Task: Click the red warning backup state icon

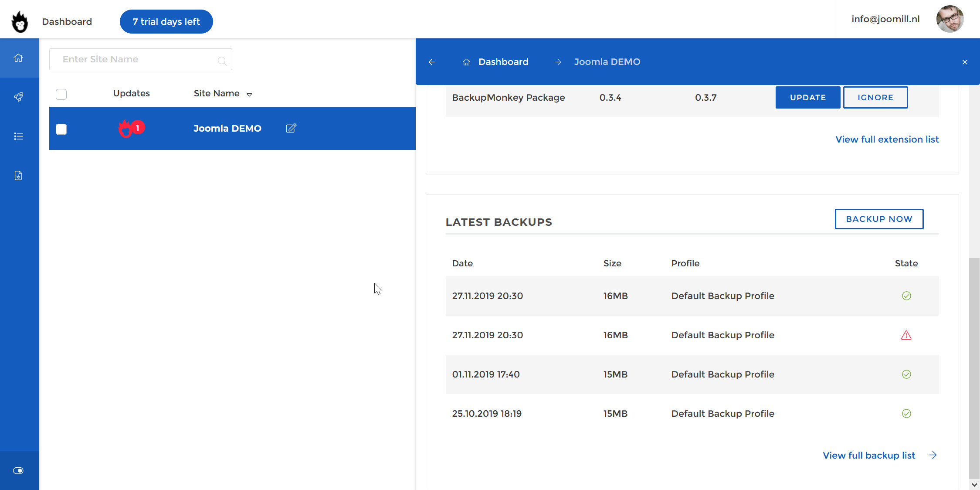Action: coord(906,335)
